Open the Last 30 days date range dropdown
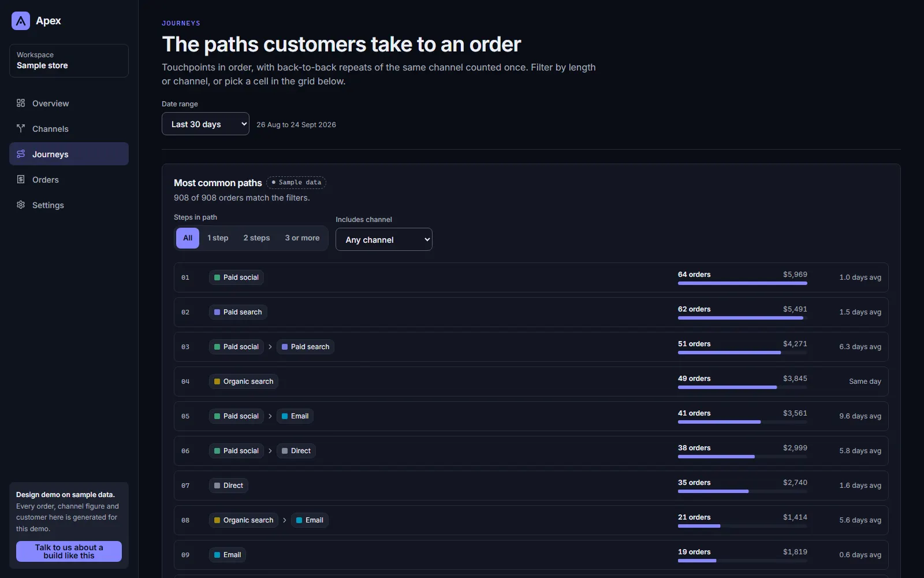The width and height of the screenshot is (924, 578). coord(206,124)
